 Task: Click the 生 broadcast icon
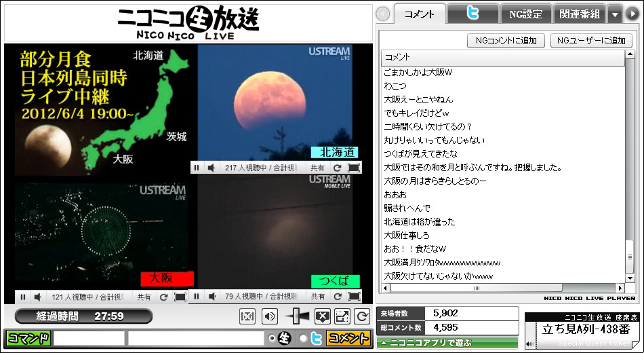[284, 339]
